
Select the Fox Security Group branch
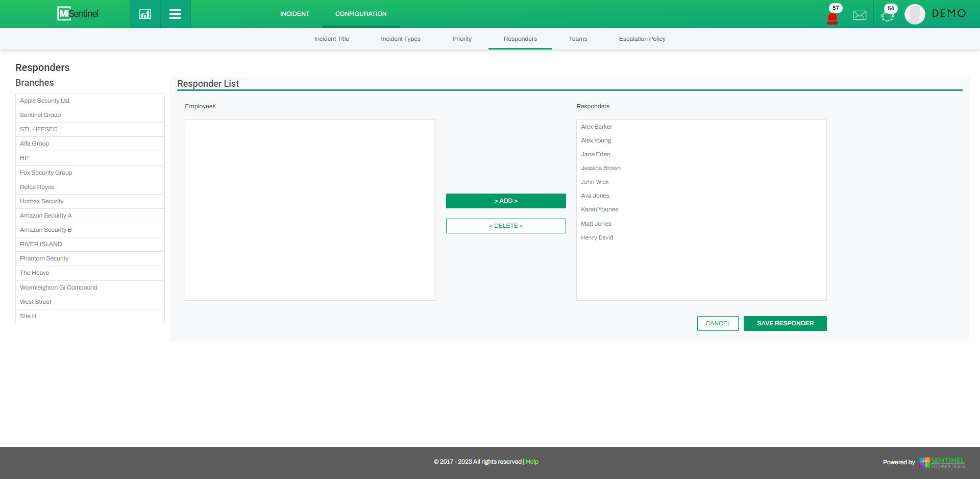point(46,173)
